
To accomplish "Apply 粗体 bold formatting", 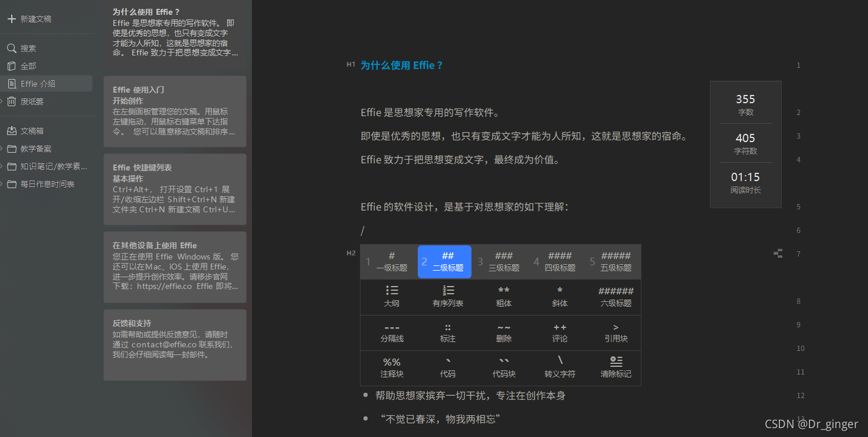I will tap(504, 297).
